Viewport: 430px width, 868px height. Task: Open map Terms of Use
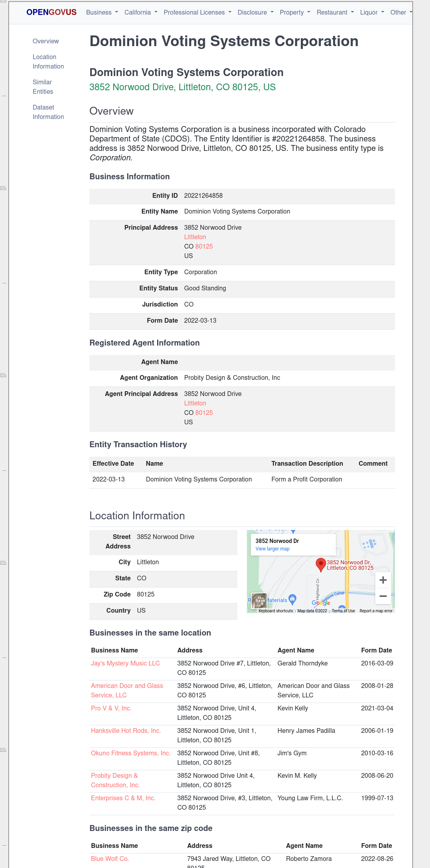[343, 611]
